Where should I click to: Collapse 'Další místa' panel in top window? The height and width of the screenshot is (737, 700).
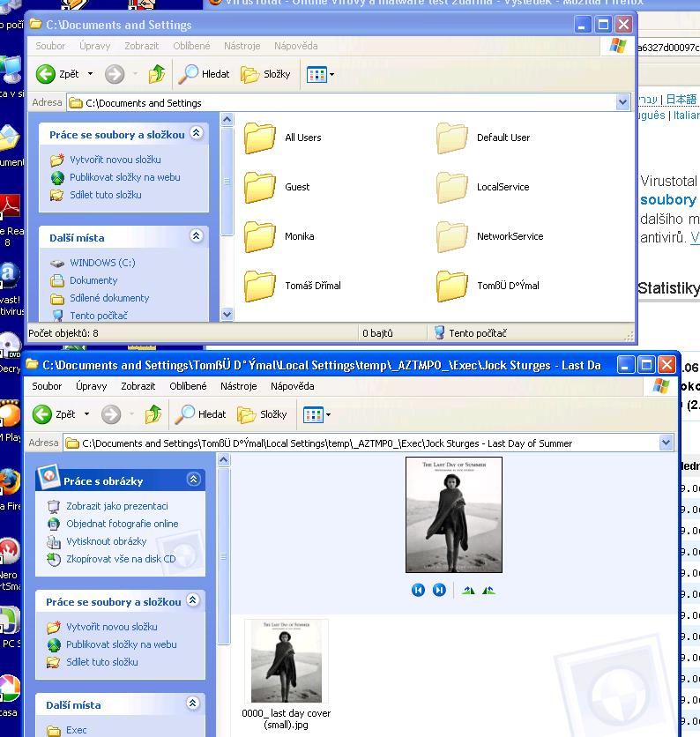coord(196,236)
